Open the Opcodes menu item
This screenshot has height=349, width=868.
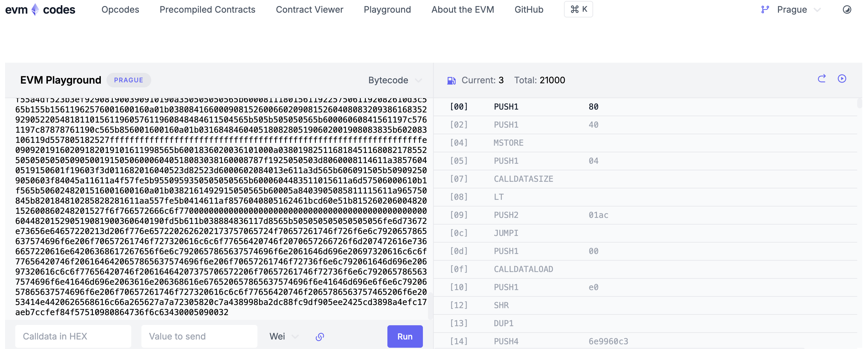pos(120,10)
